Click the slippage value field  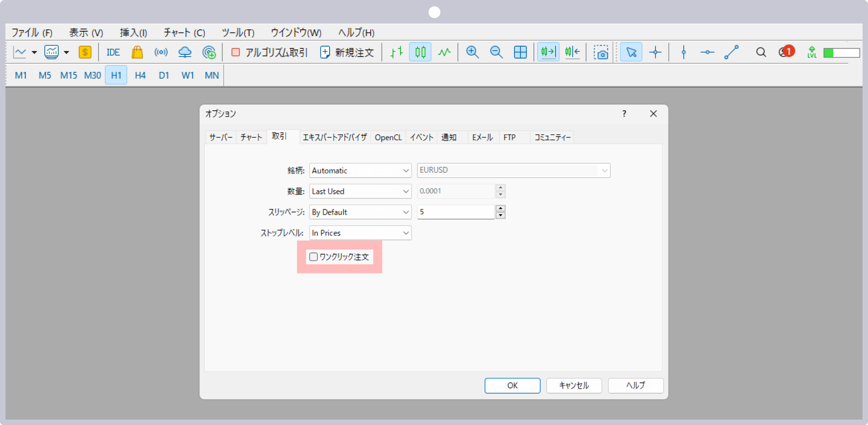pos(456,212)
